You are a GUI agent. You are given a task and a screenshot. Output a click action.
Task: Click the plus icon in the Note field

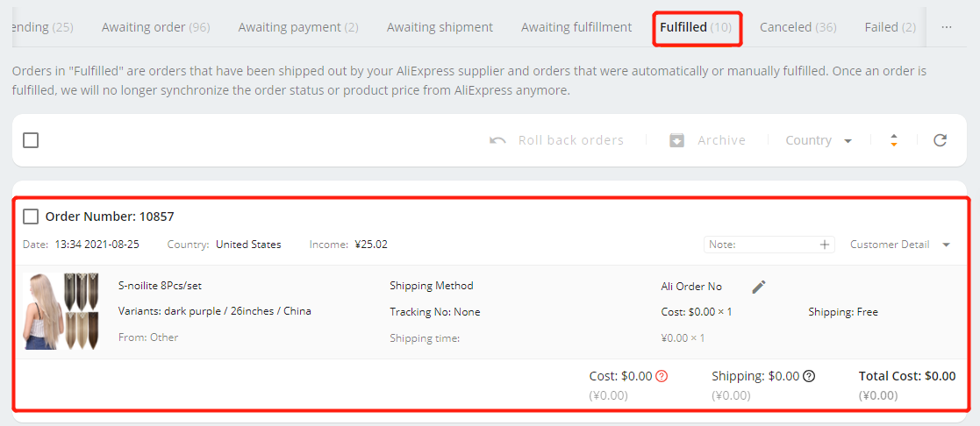(825, 245)
